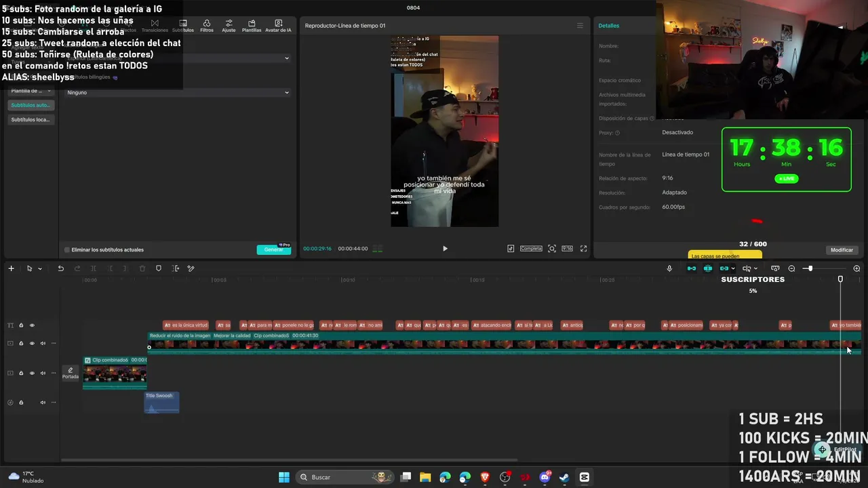Click the Redo arrow
This screenshot has width=868, height=488.
coord(77,268)
